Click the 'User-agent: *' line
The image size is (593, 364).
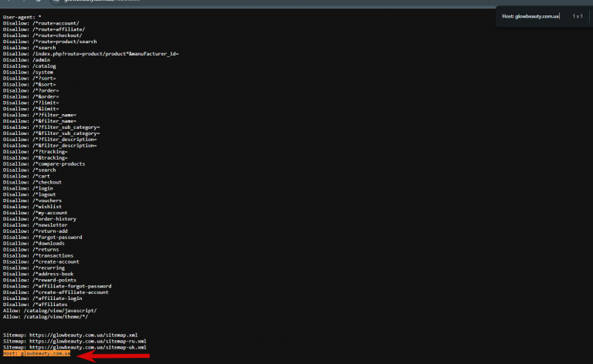coord(22,17)
